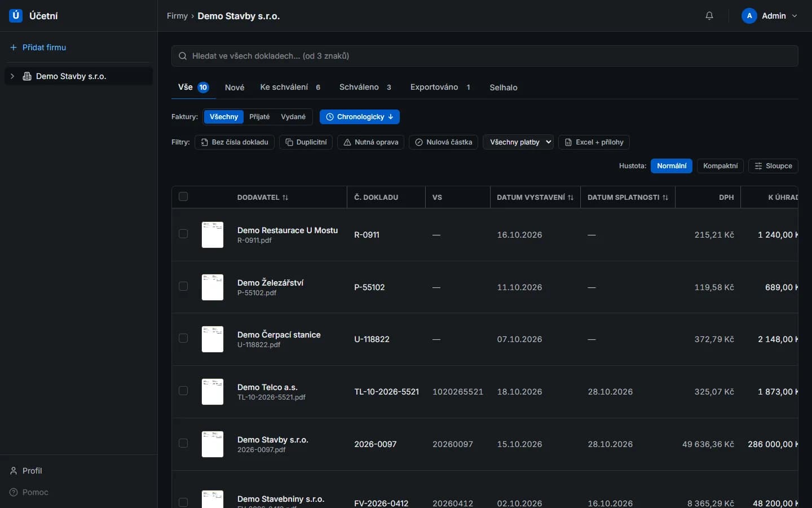Screen dimensions: 812x508
Task: Export Excel + přílohy
Action: point(594,142)
